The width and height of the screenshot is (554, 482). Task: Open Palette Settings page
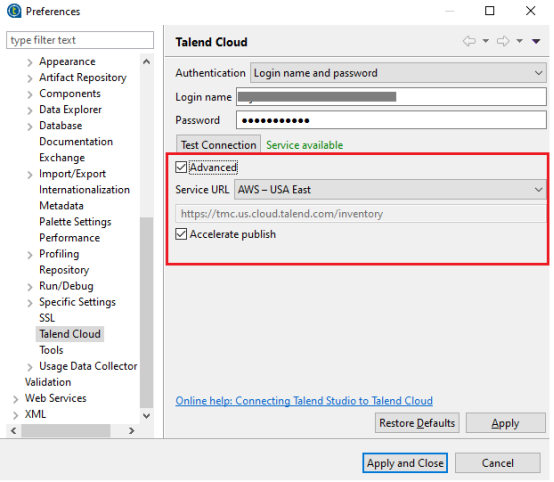(x=75, y=222)
